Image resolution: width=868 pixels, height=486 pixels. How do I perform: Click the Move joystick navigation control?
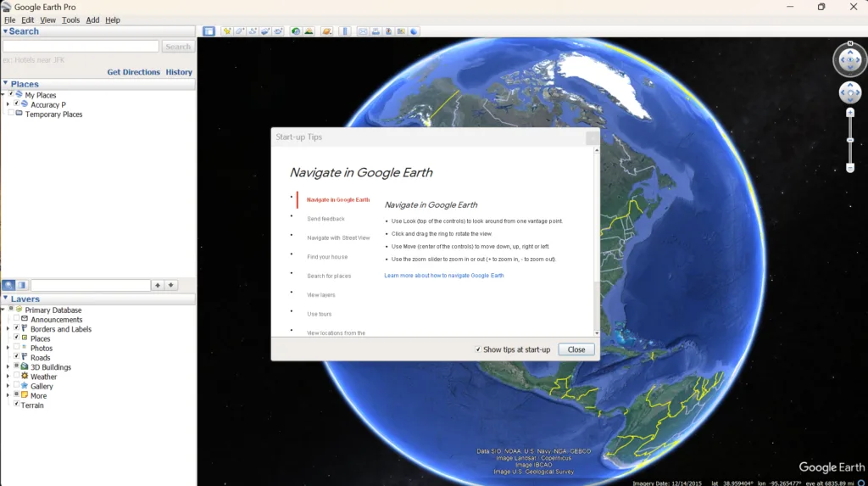(x=850, y=92)
